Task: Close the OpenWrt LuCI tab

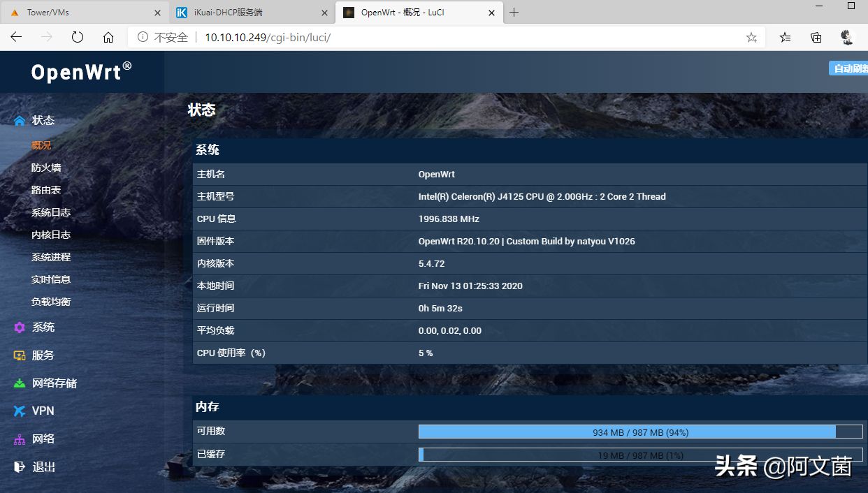Action: [491, 13]
